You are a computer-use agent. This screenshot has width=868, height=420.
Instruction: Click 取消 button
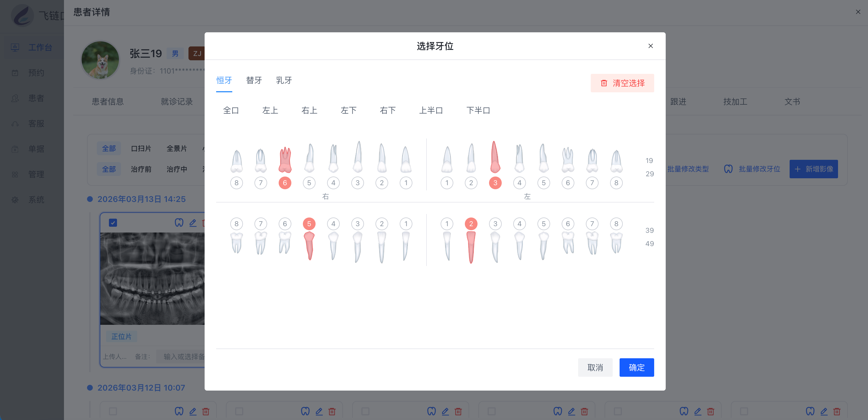595,367
